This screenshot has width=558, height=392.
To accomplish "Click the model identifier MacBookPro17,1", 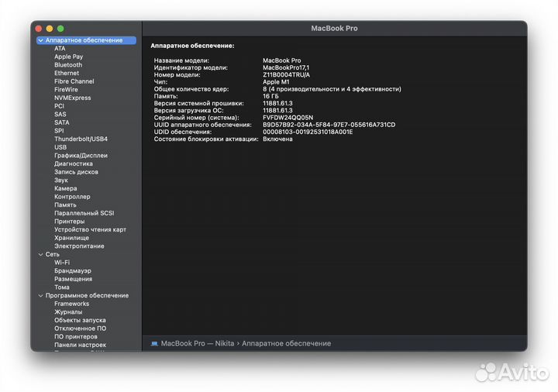I will (x=286, y=67).
